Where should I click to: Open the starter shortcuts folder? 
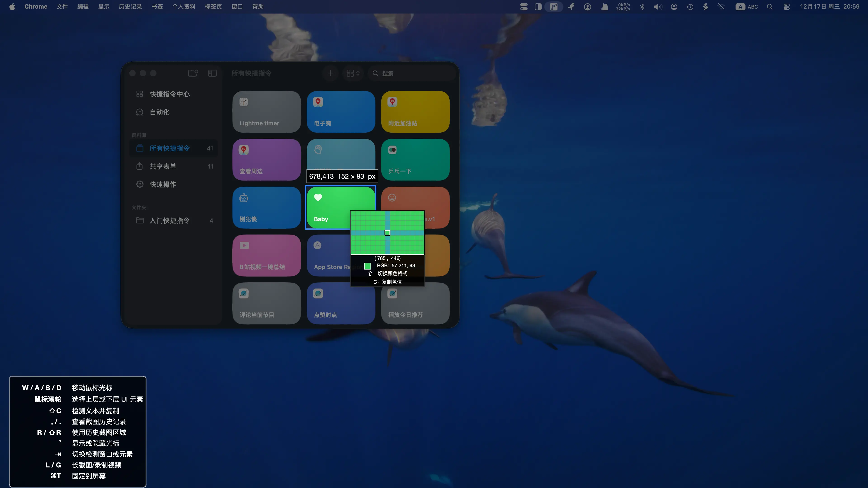click(170, 221)
